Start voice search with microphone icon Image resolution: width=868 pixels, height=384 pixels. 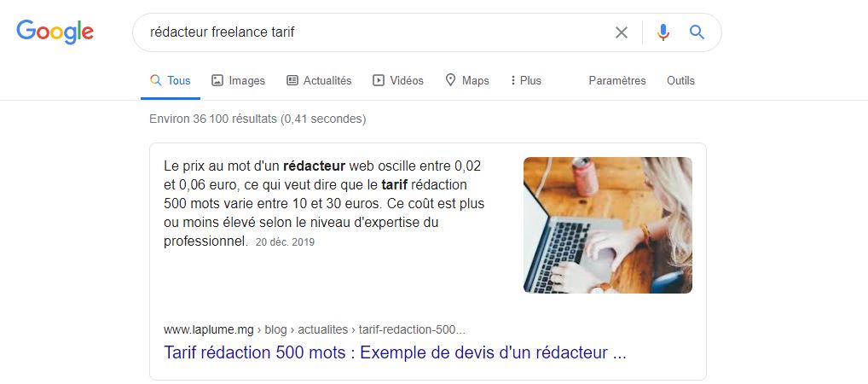tap(663, 32)
